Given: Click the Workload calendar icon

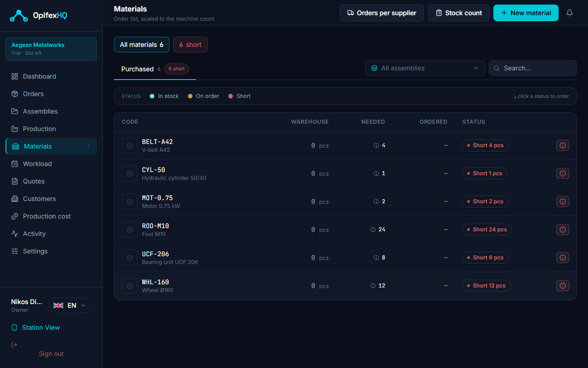Looking at the screenshot, I should point(15,164).
